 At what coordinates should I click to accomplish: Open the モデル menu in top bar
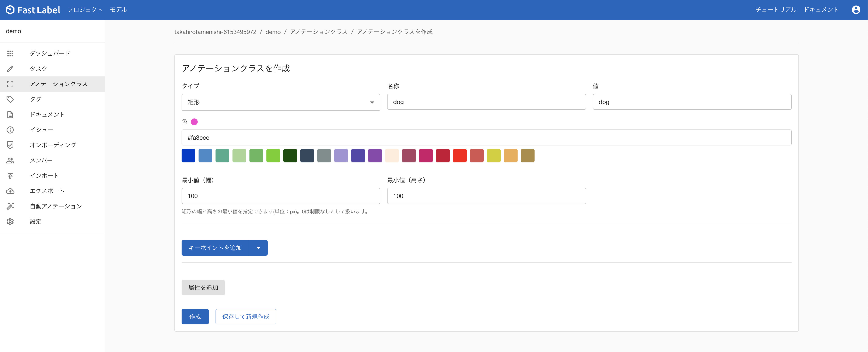click(x=118, y=10)
